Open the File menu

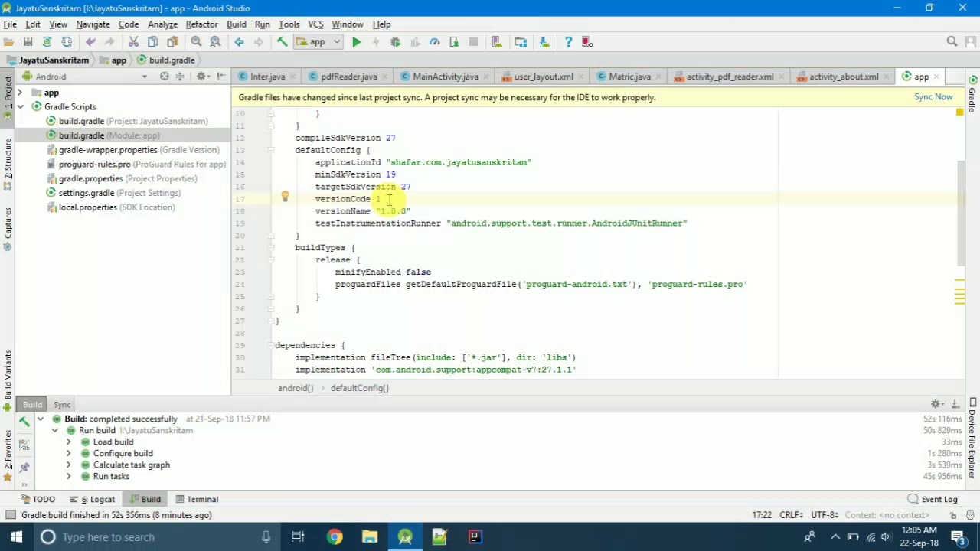(10, 24)
